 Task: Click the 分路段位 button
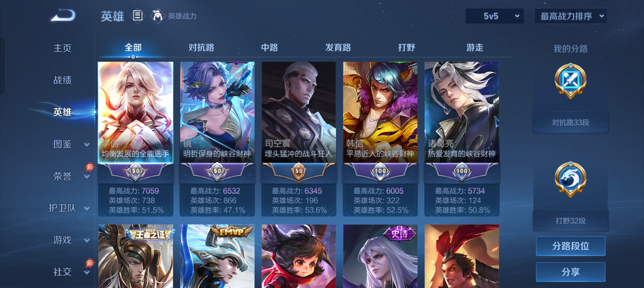tap(571, 246)
